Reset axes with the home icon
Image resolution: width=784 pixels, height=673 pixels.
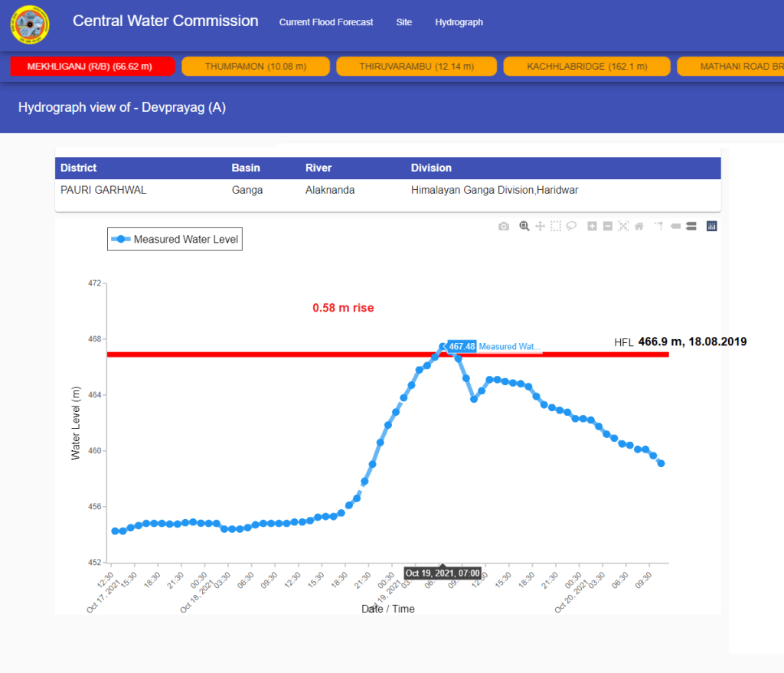point(639,226)
